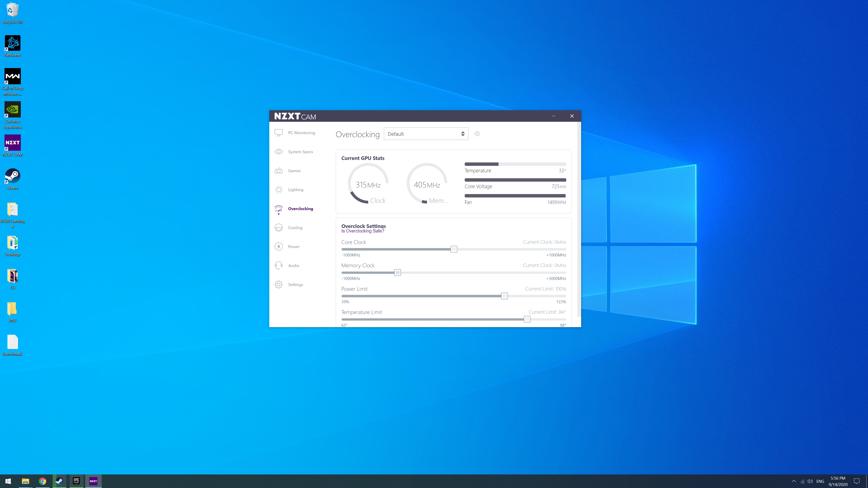868x488 pixels.
Task: Expand the Default overclocking profile dropdown
Action: pyautogui.click(x=426, y=134)
